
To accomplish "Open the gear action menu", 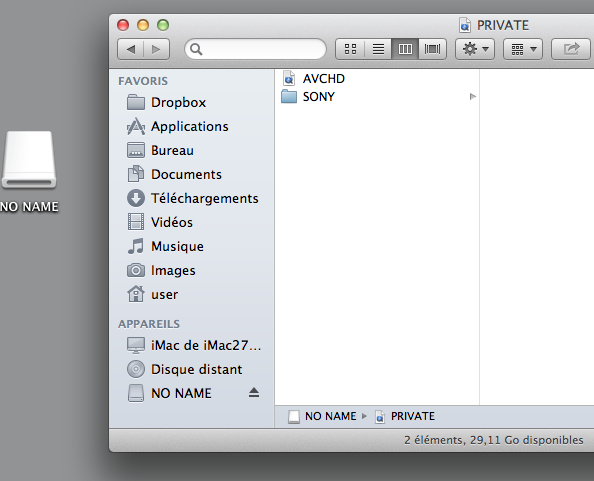I will click(475, 49).
